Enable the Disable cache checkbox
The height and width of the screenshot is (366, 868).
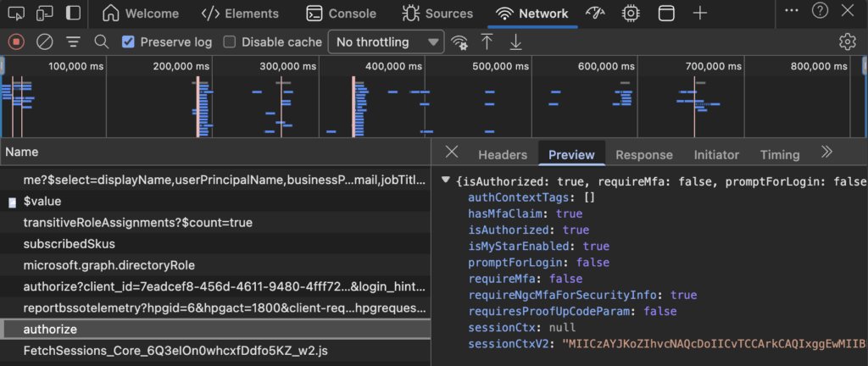(230, 42)
